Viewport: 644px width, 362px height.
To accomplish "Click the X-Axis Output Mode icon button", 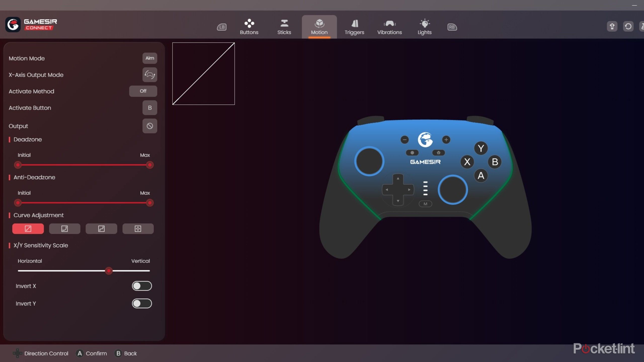I will [150, 75].
